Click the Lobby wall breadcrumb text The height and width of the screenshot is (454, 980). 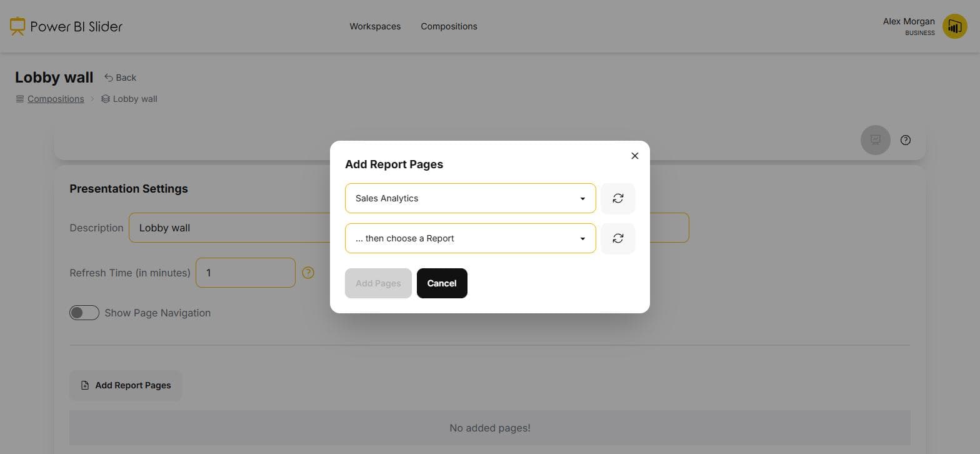(x=135, y=99)
